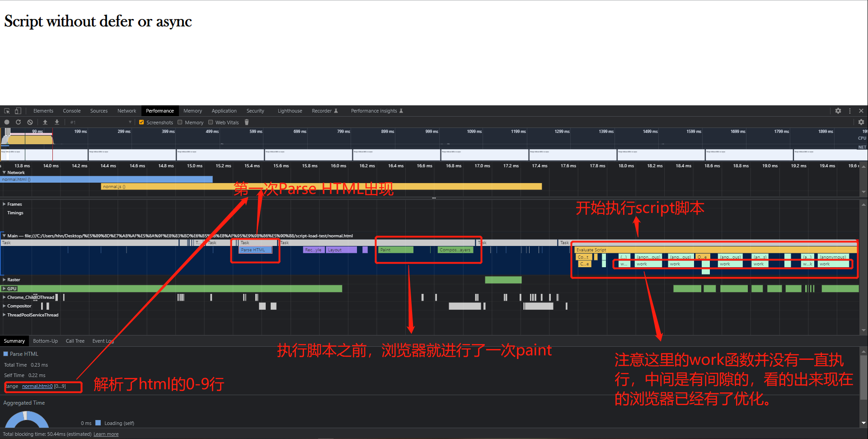Switch to the Console tab
This screenshot has height=439, width=868.
pyautogui.click(x=72, y=111)
